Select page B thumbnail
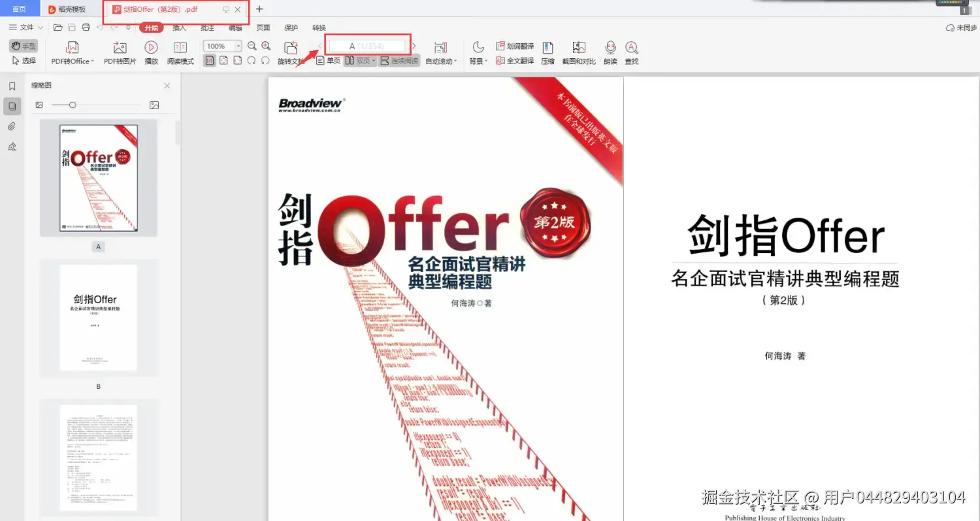 99,318
